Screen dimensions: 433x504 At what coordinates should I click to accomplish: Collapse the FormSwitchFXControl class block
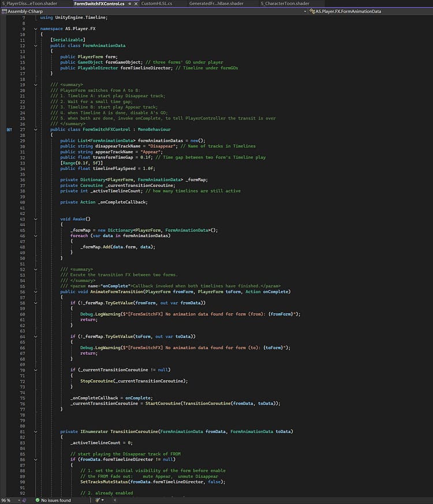(x=36, y=129)
